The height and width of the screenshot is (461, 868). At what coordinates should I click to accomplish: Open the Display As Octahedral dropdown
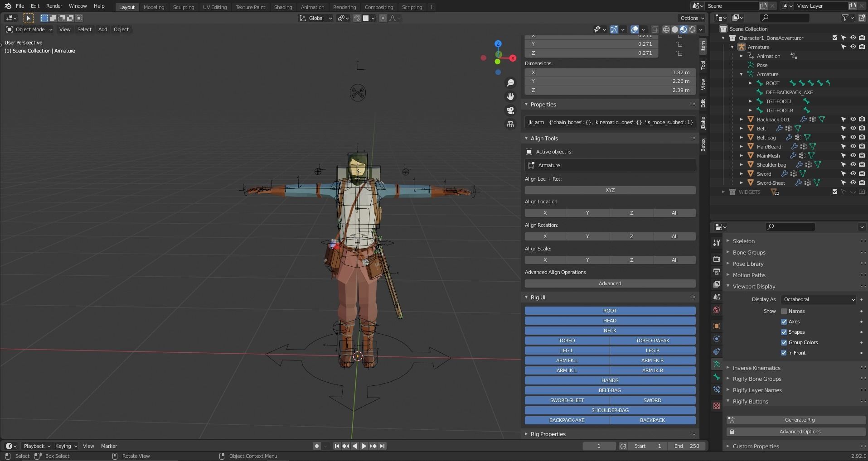(x=818, y=299)
